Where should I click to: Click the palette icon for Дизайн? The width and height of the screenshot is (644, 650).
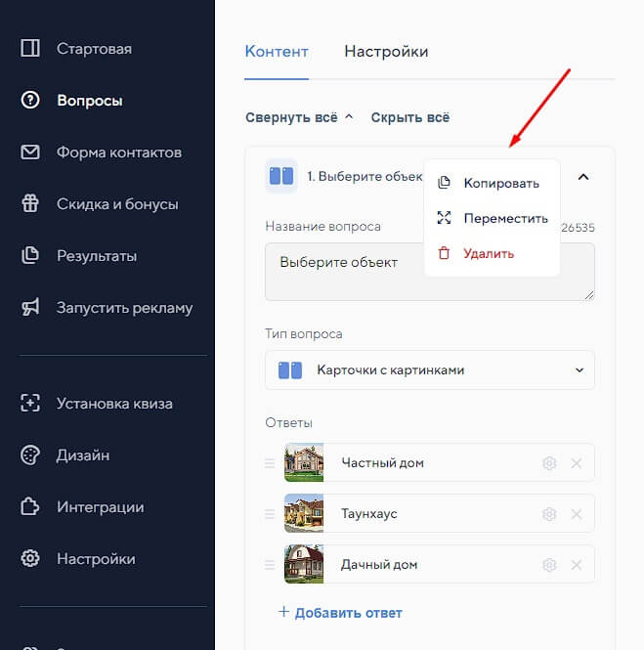tap(30, 455)
